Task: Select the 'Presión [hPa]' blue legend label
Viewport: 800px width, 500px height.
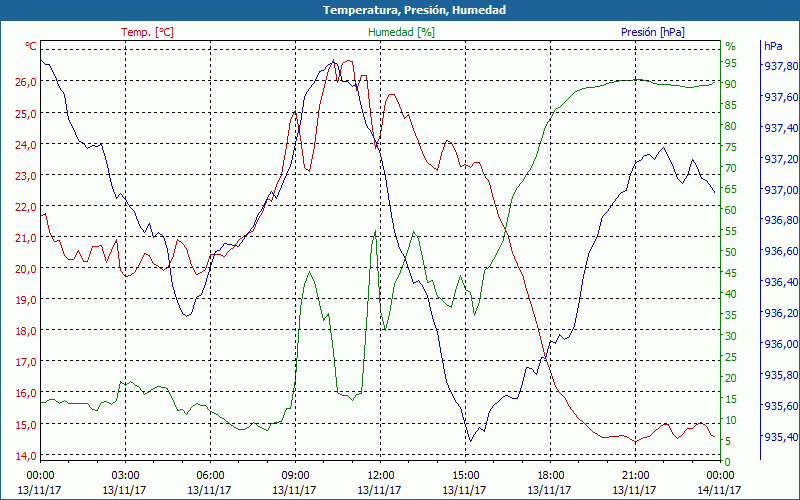Action: 653,32
